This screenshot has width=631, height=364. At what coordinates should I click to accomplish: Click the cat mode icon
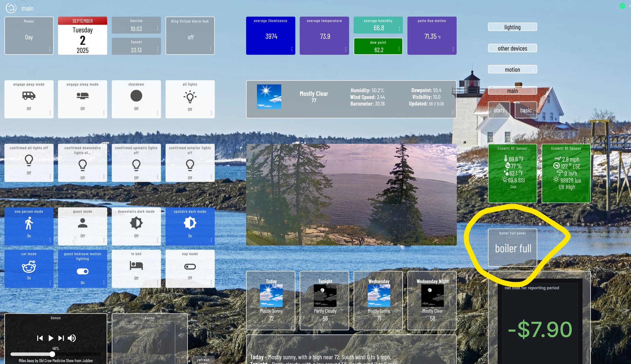click(29, 267)
